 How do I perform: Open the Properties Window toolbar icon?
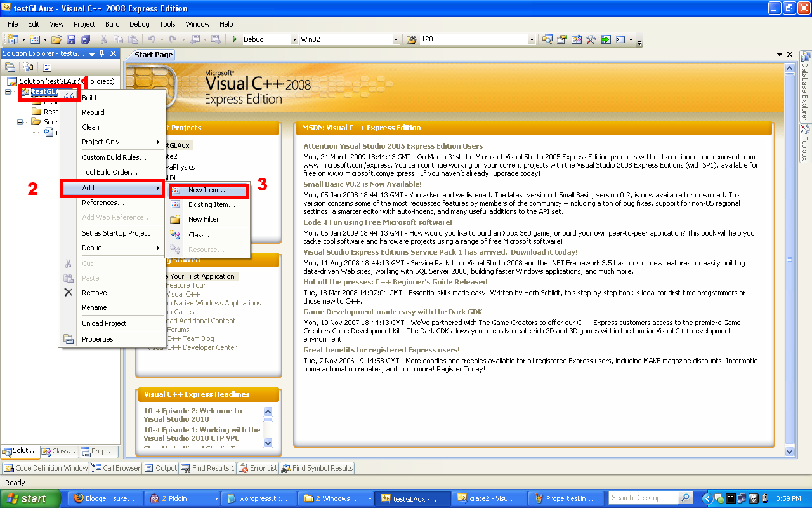[562, 39]
